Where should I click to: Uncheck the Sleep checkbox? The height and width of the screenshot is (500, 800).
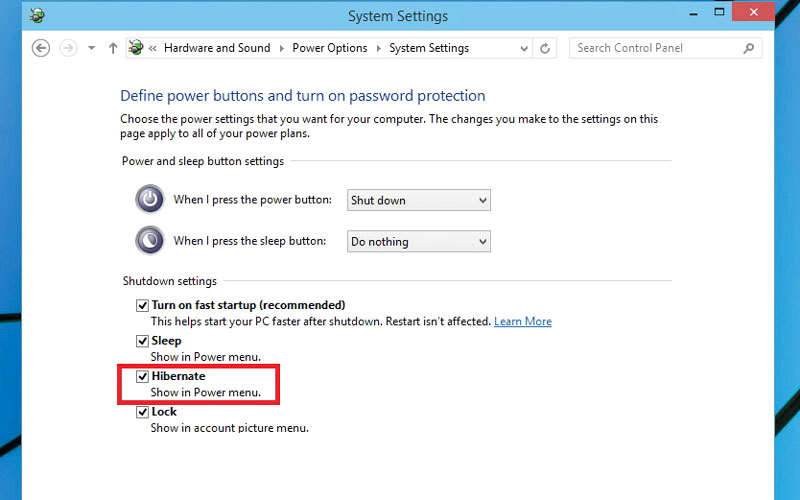tap(142, 341)
